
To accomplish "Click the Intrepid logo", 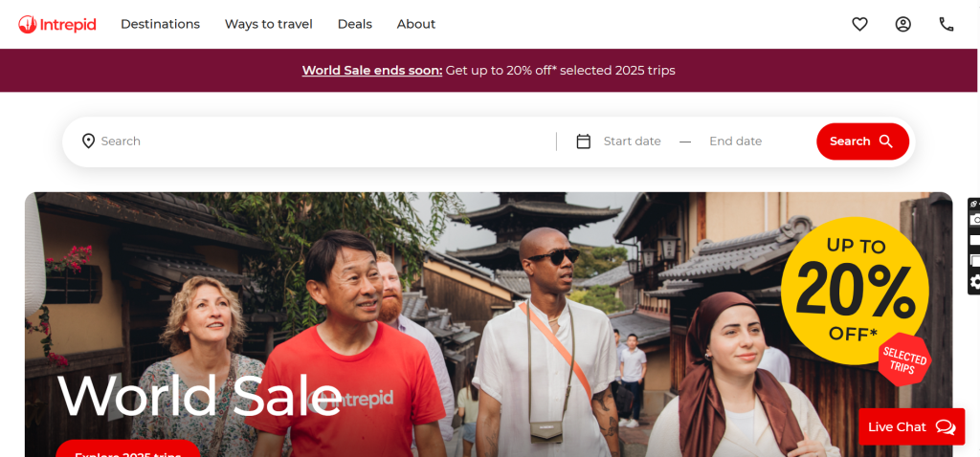I will tap(57, 24).
